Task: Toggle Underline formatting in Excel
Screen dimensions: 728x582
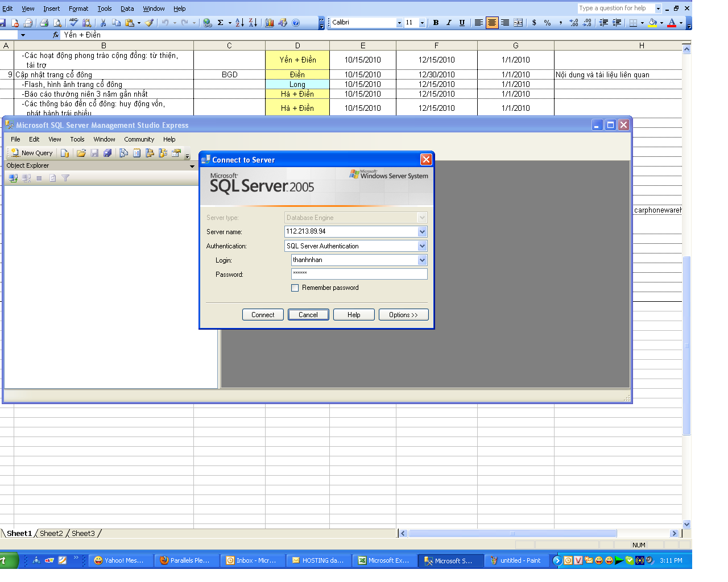Action: coord(462,23)
